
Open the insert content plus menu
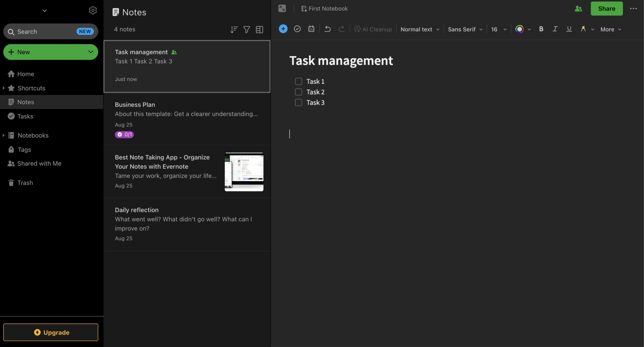click(x=283, y=29)
